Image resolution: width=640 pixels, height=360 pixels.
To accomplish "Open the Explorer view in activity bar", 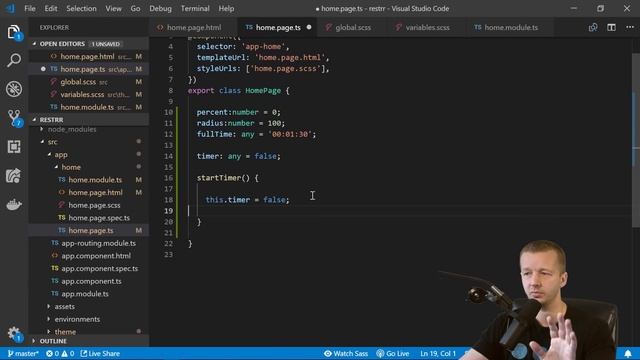I will pyautogui.click(x=14, y=32).
